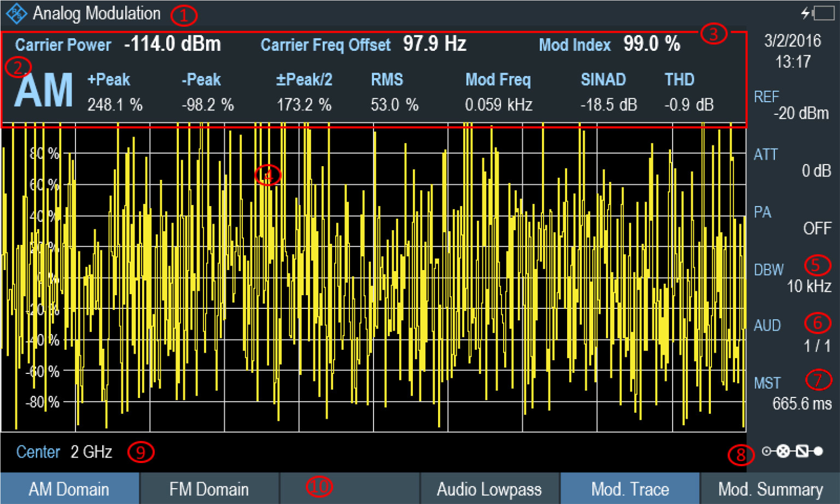840x504 pixels.
Task: Select the Mod. Trace softkey
Action: point(630,489)
